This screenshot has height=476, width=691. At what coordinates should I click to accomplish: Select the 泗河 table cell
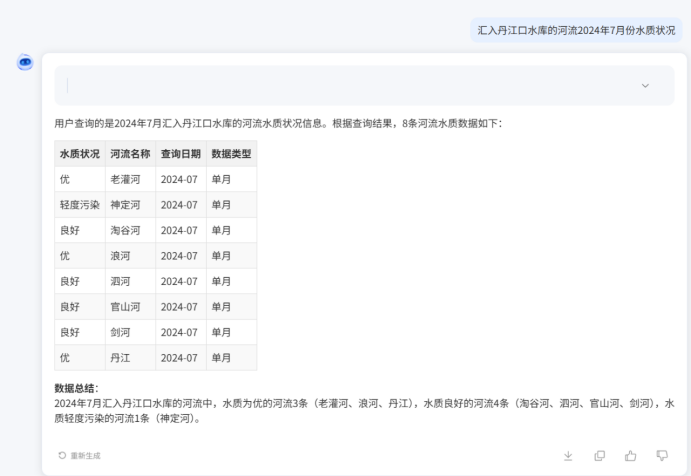click(x=130, y=281)
